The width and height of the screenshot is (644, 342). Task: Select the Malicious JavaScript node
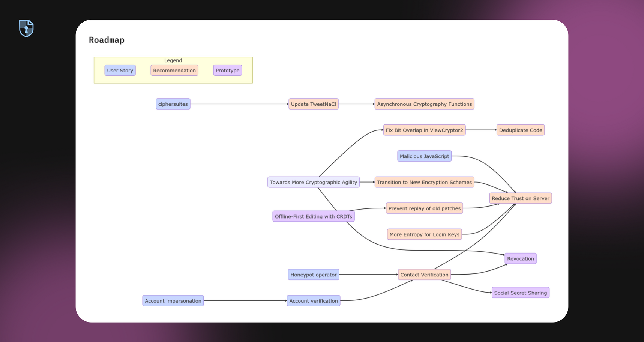pos(424,156)
